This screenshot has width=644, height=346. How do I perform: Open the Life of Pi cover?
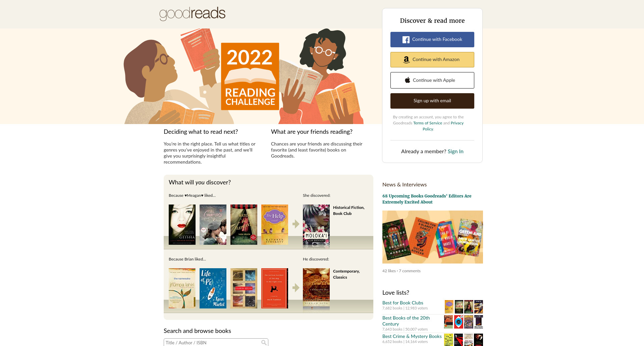(x=213, y=288)
